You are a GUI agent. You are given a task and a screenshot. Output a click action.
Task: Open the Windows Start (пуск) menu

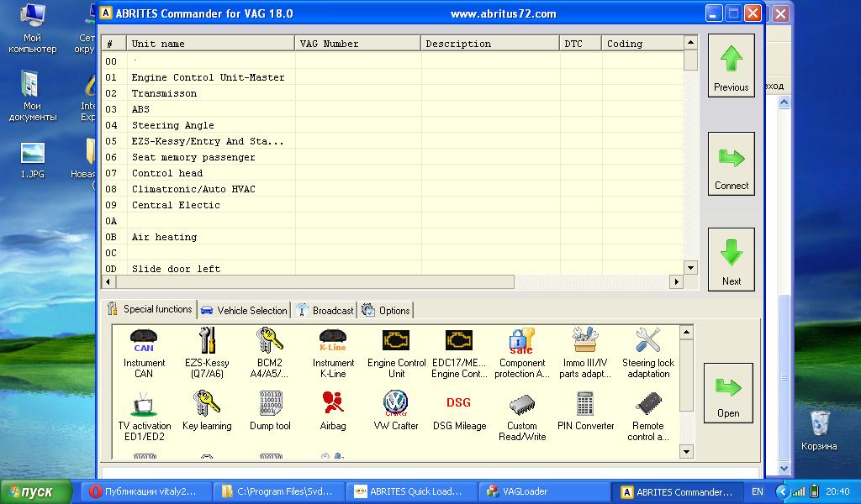tap(36, 491)
